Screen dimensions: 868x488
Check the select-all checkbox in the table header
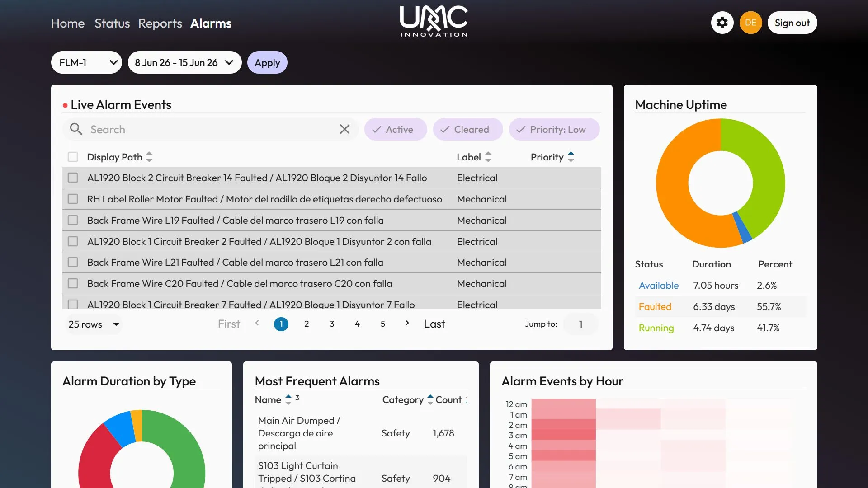tap(73, 157)
